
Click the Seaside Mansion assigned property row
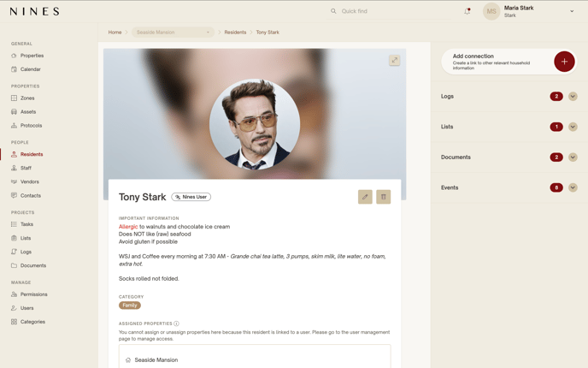255,359
